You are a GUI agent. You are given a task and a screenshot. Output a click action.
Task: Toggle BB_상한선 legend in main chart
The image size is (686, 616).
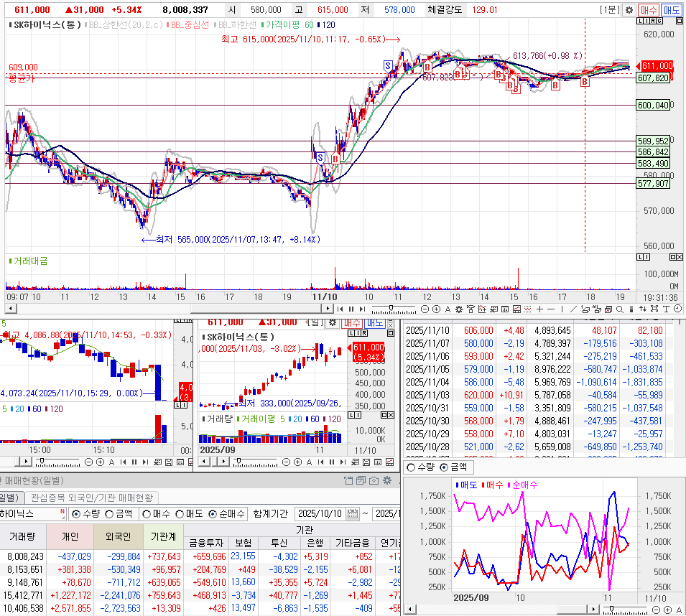coord(124,25)
